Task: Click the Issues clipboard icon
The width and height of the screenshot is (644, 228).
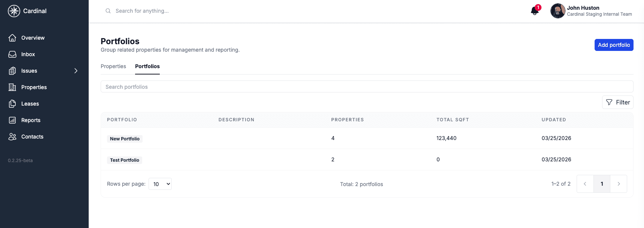Action: click(x=12, y=71)
